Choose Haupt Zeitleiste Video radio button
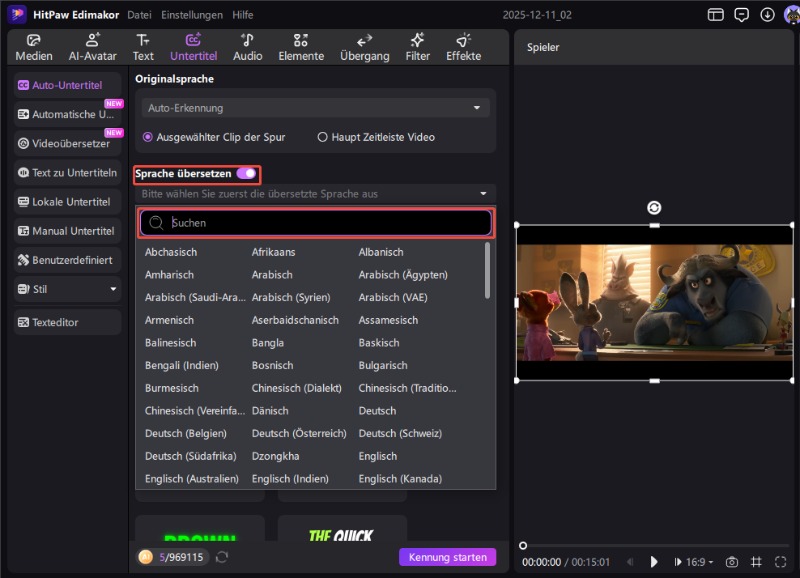The height and width of the screenshot is (578, 800). click(322, 137)
